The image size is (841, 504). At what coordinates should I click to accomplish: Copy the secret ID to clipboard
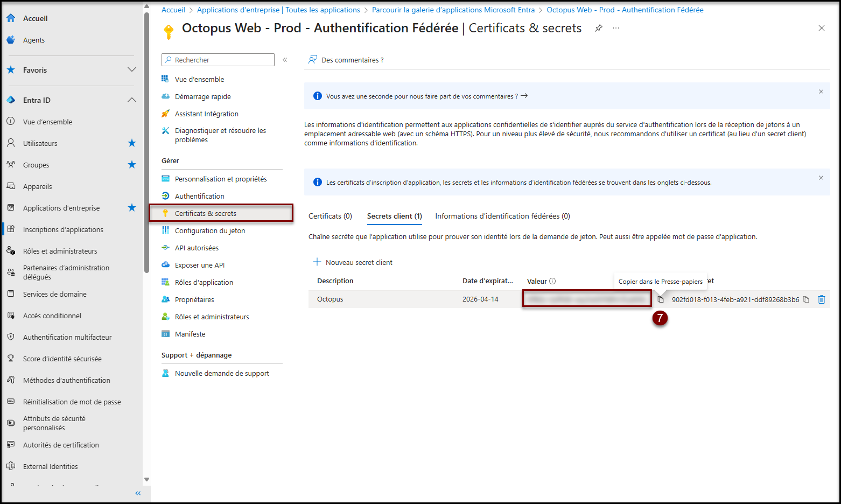[806, 299]
